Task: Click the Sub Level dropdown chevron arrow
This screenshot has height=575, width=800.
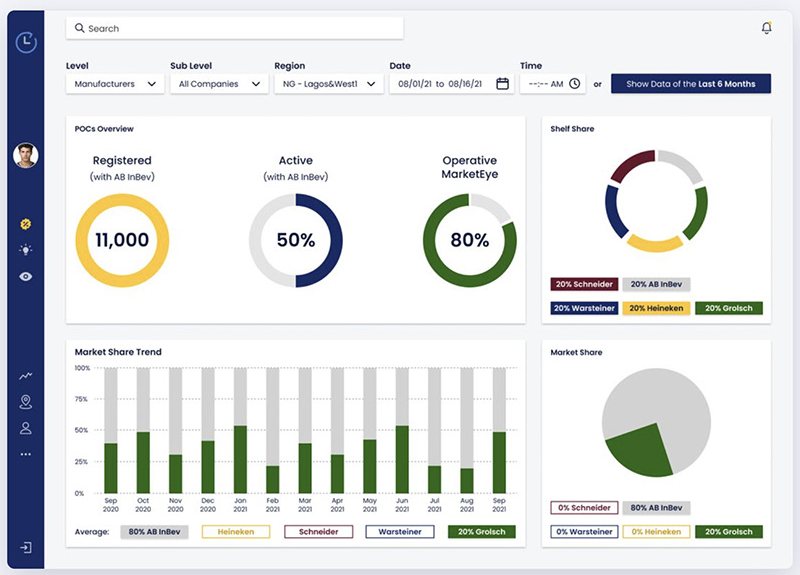Action: point(256,84)
